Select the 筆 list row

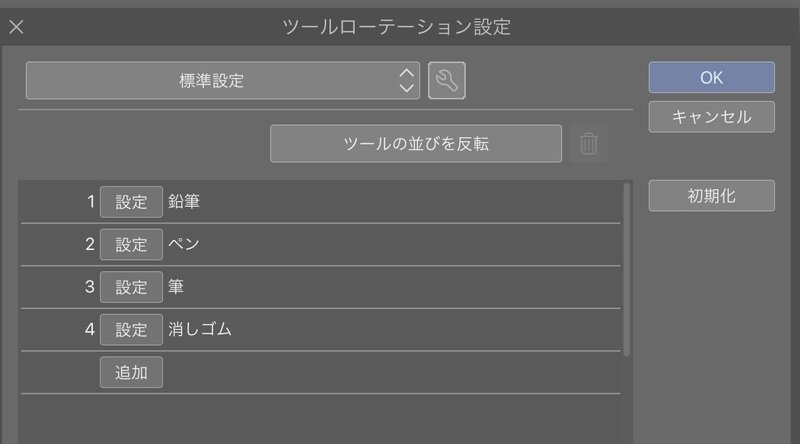(320, 287)
